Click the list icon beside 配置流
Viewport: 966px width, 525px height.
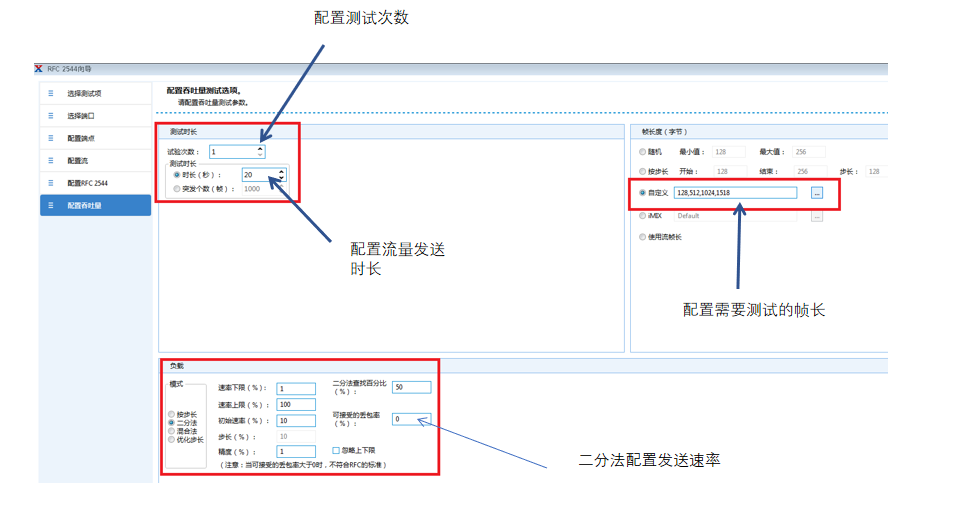(51, 160)
